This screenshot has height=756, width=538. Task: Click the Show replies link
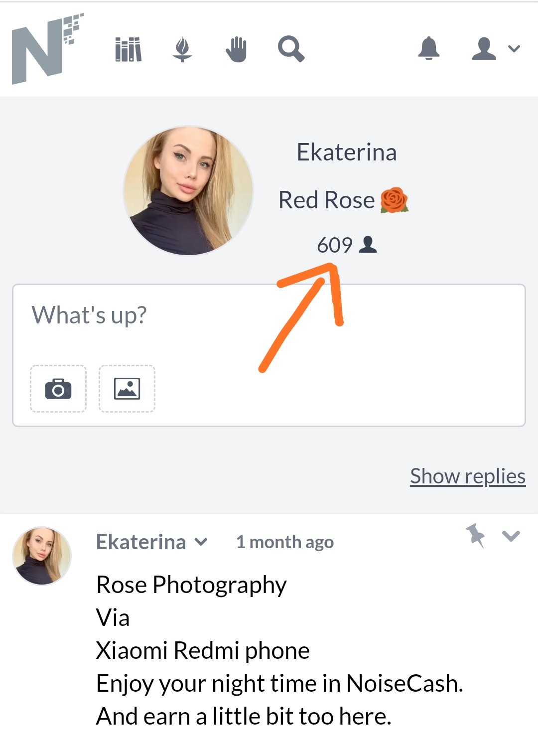[x=468, y=476]
